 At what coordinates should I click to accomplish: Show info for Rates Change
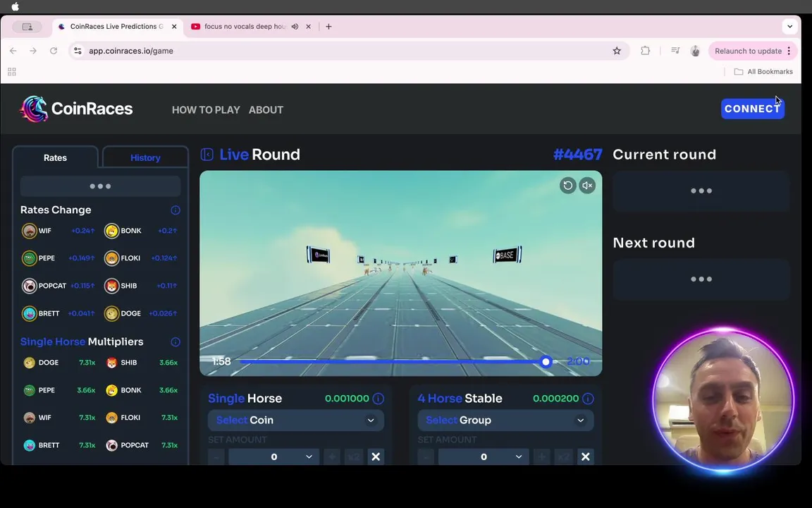176,210
